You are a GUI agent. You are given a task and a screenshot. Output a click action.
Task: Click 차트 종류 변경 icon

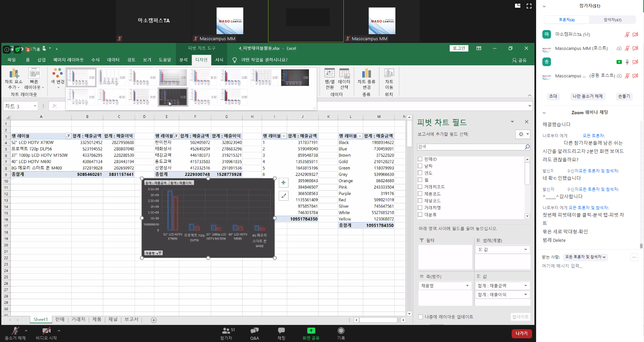click(366, 74)
